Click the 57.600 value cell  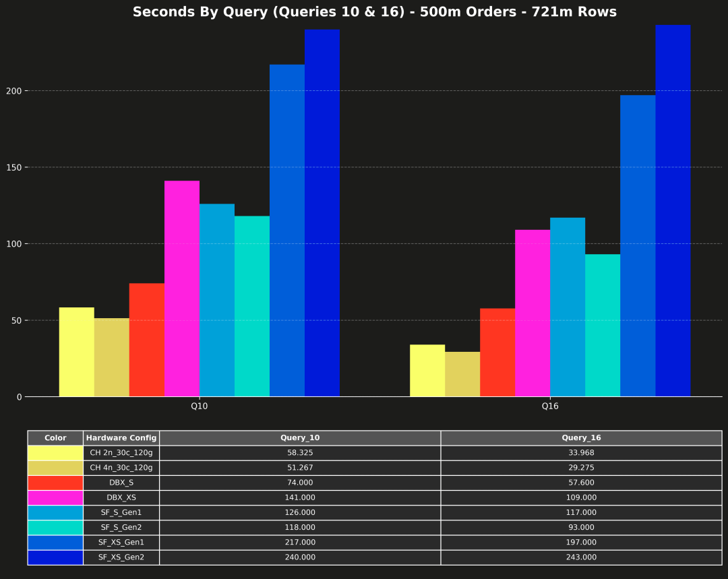581,483
